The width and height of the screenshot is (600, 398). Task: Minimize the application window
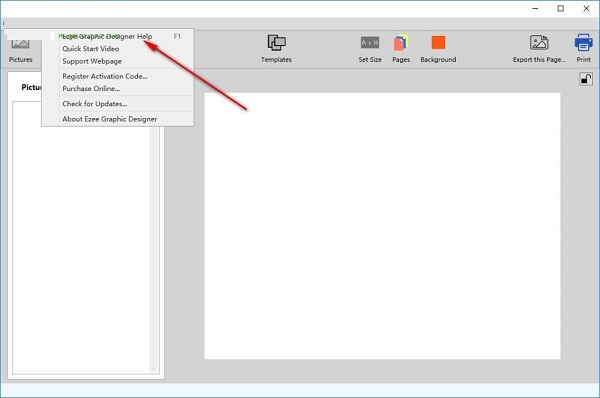pyautogui.click(x=535, y=8)
